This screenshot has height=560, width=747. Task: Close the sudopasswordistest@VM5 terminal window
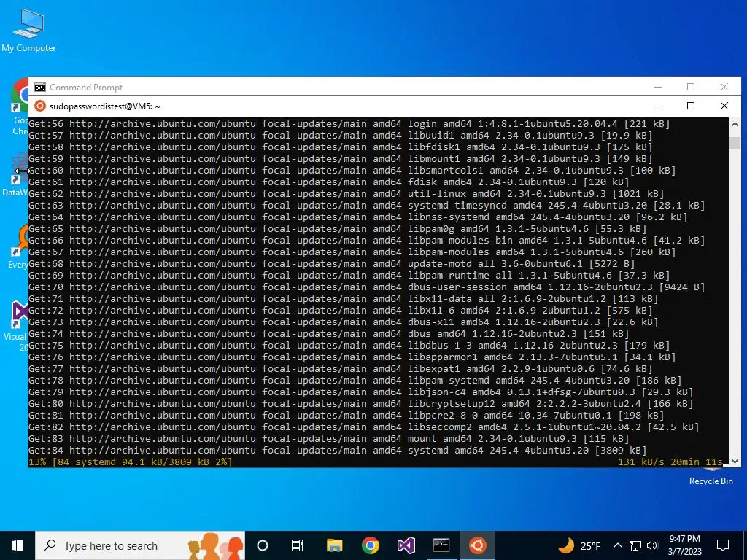(724, 106)
